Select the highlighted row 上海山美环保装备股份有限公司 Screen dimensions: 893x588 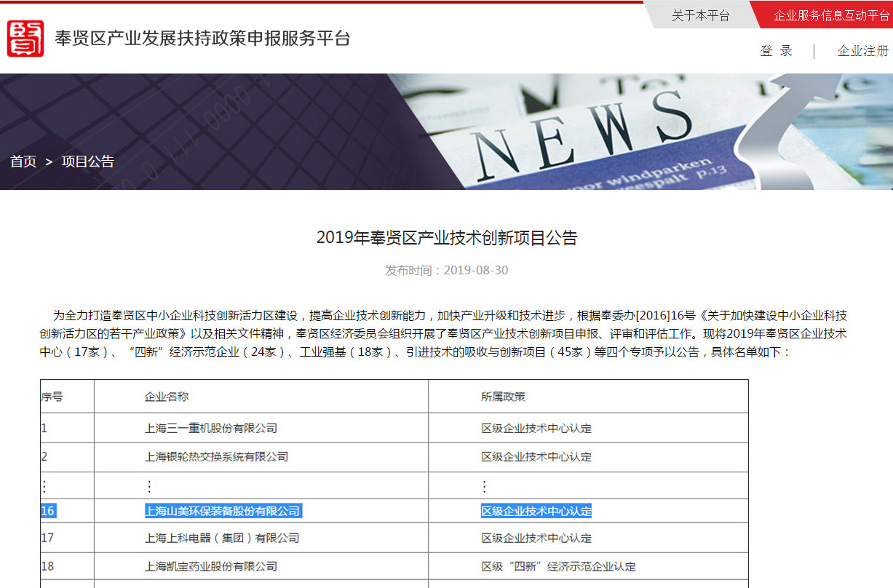click(221, 511)
